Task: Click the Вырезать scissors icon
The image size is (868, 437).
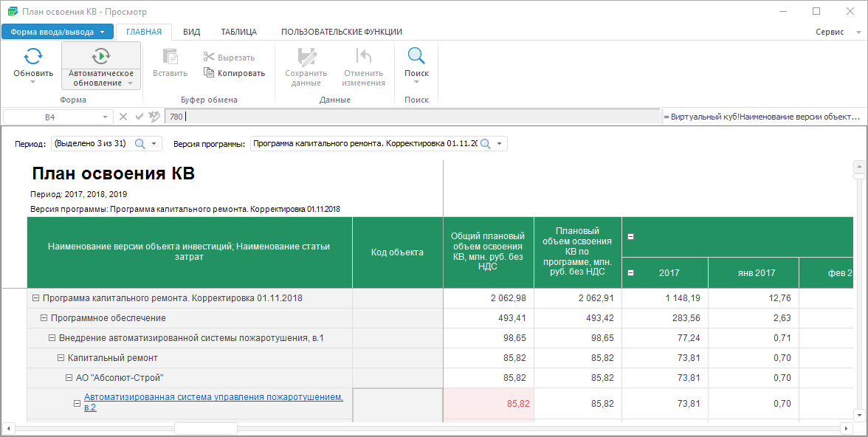Action: [209, 58]
